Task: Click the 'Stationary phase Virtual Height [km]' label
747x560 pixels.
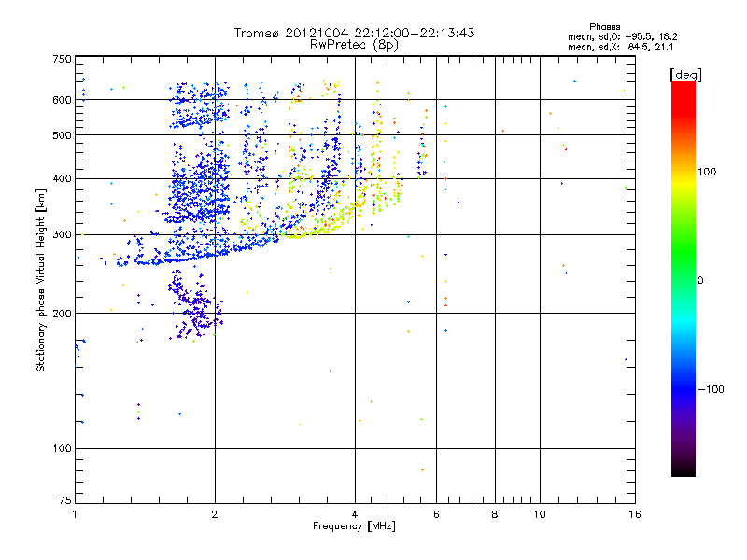Action: tap(41, 280)
